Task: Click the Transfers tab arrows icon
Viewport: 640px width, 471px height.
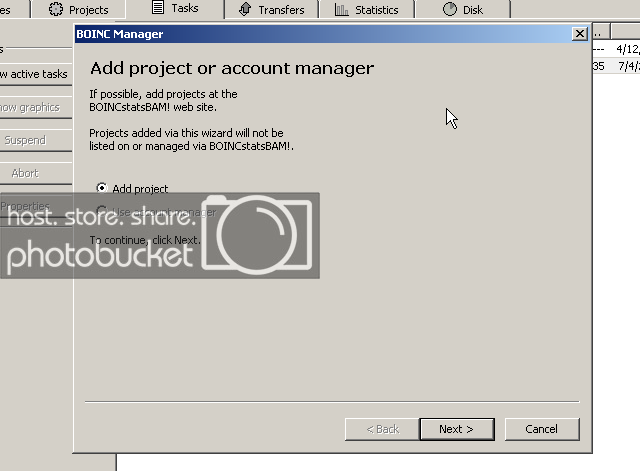Action: (x=245, y=10)
